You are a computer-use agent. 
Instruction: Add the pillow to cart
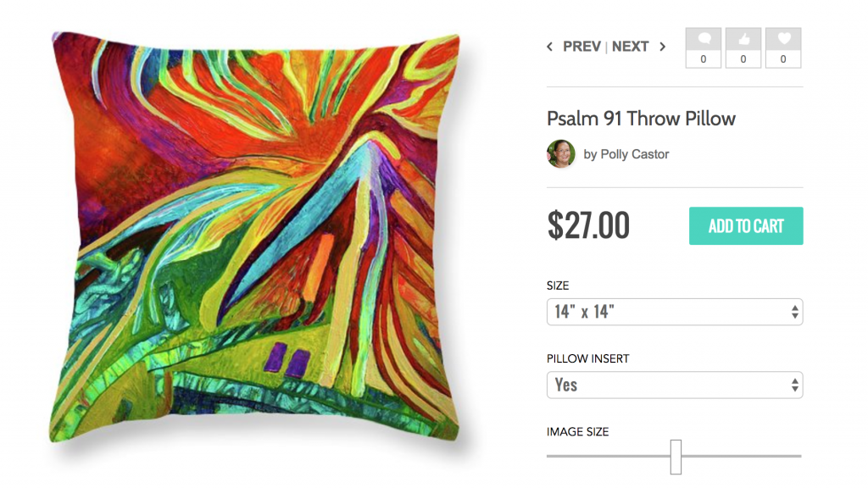[746, 225]
